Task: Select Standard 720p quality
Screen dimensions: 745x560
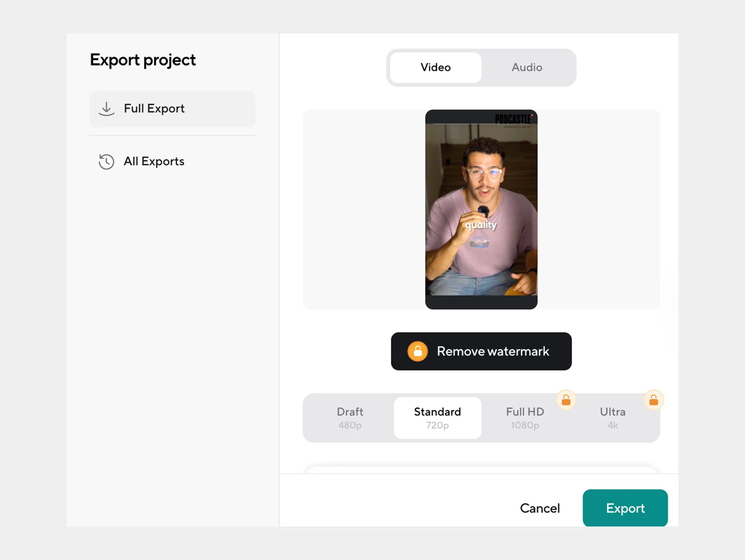Action: (437, 418)
